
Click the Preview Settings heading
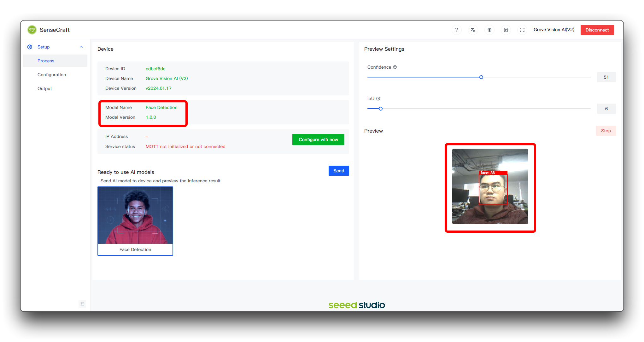click(x=384, y=49)
